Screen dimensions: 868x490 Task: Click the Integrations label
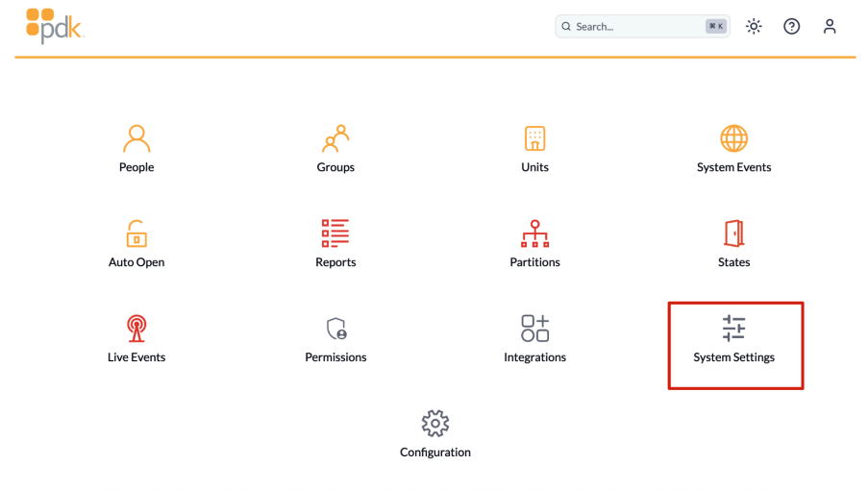(x=534, y=357)
